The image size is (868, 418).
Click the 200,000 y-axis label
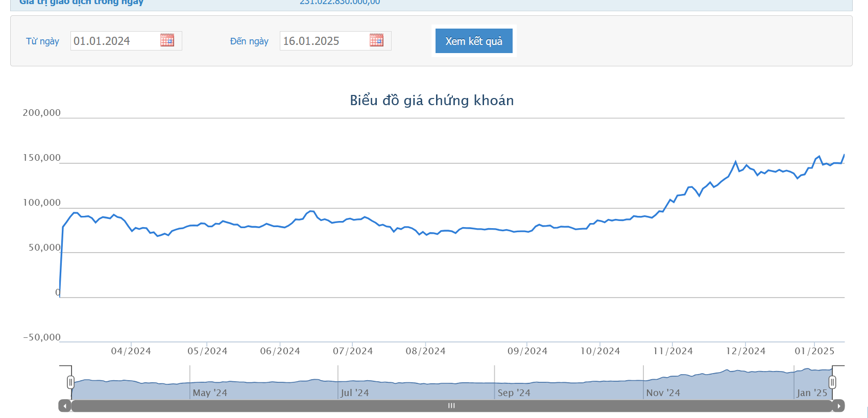point(41,113)
